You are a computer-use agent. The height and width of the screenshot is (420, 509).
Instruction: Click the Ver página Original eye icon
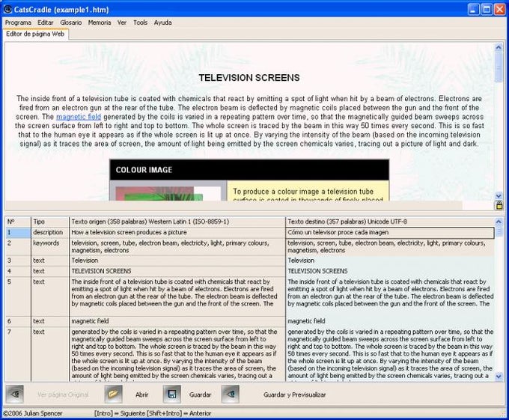(x=15, y=394)
